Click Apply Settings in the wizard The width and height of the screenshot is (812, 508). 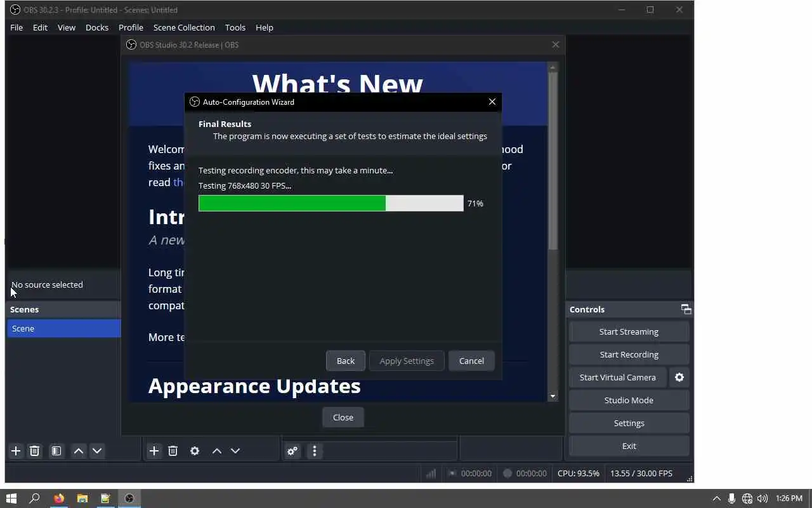point(407,361)
